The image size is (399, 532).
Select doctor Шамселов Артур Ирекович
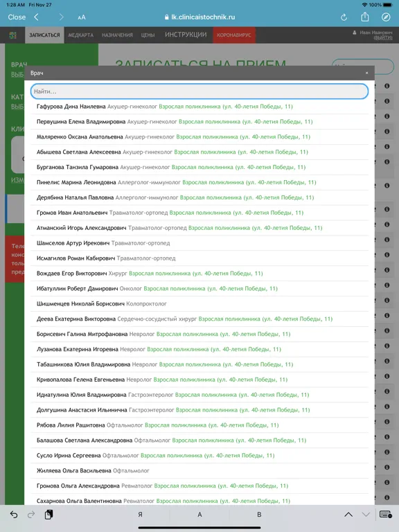point(199,243)
